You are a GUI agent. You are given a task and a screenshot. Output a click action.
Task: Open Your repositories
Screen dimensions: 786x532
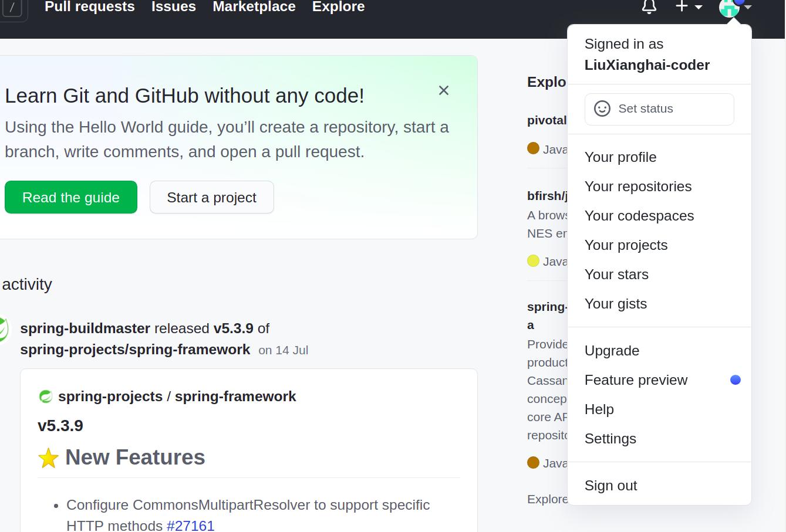click(x=659, y=187)
